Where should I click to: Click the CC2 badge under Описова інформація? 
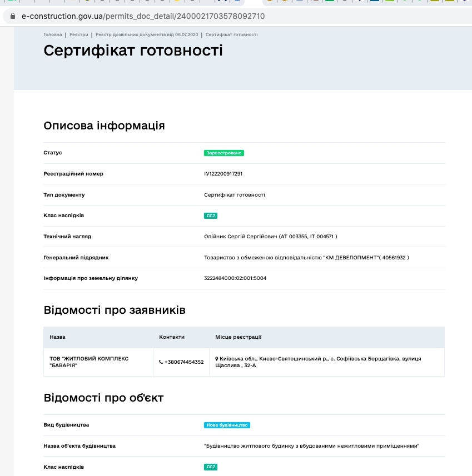tap(211, 216)
